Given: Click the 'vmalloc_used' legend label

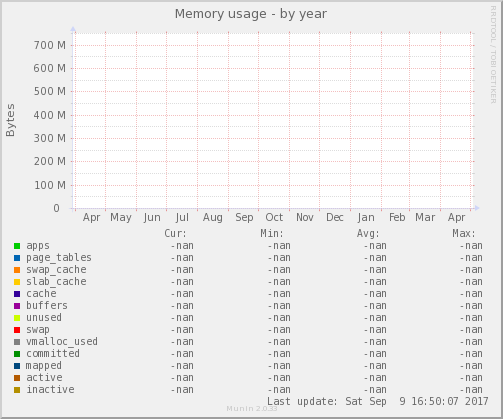Looking at the screenshot, I should 62,342.
